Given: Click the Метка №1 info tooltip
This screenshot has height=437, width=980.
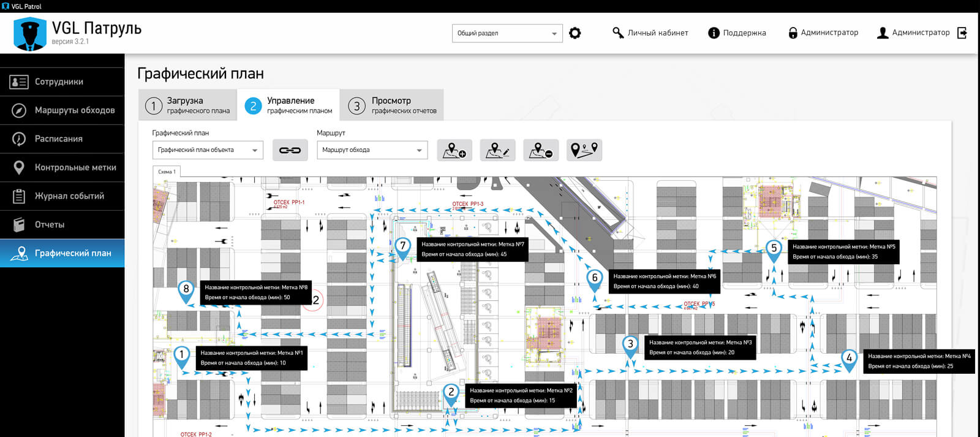Looking at the screenshot, I should 251,358.
